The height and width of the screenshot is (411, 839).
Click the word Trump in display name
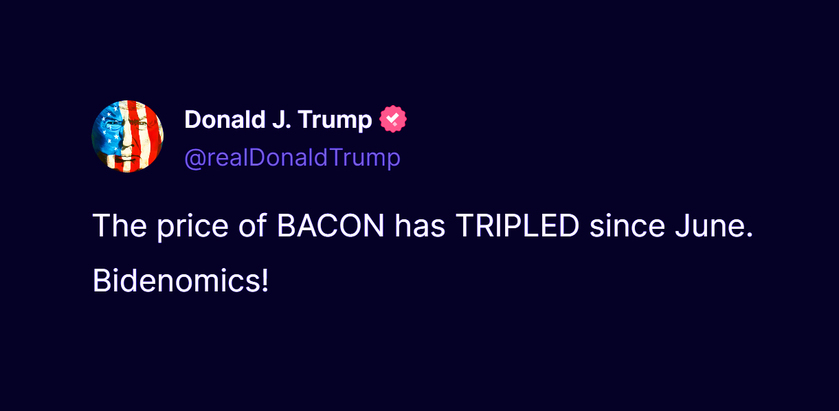[334, 121]
